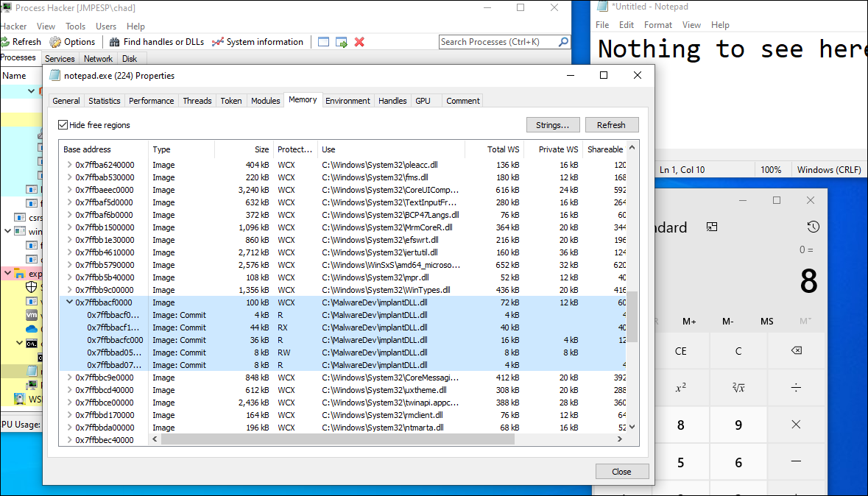
Task: Click the window finder toolbar icon
Action: click(x=324, y=42)
